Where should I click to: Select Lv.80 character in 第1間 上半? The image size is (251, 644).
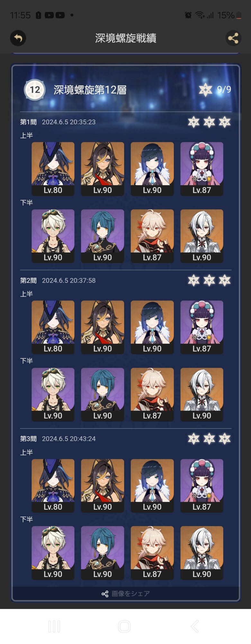click(x=53, y=169)
